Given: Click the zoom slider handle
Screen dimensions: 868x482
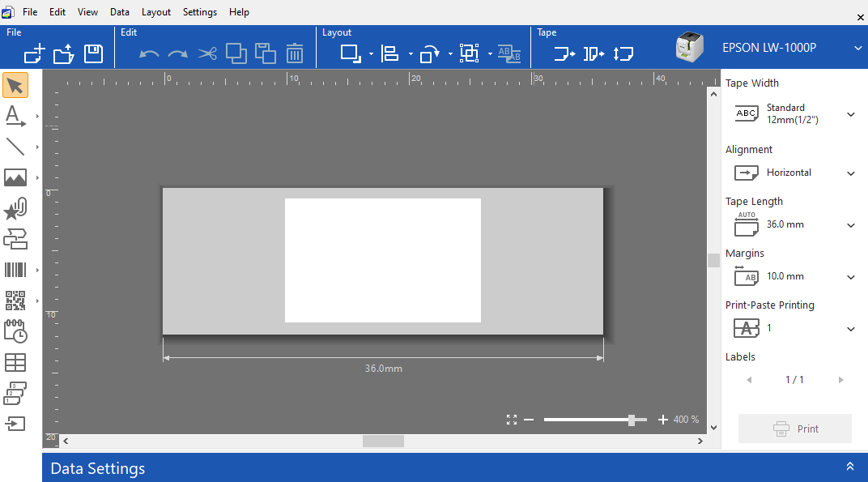Looking at the screenshot, I should coord(631,420).
